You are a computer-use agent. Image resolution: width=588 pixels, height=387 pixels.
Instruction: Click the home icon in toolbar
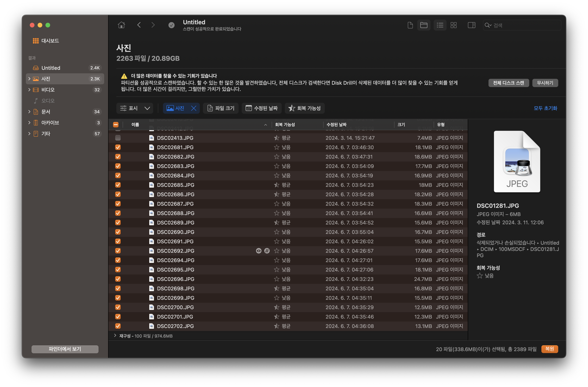click(121, 25)
